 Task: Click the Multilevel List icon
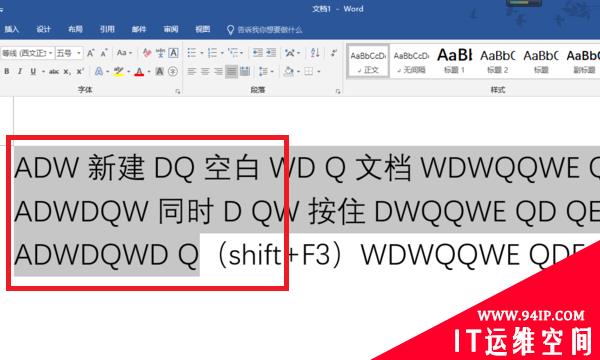(233, 53)
